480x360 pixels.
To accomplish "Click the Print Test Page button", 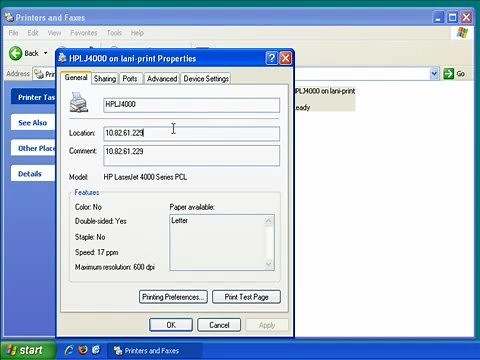I will [x=246, y=297].
